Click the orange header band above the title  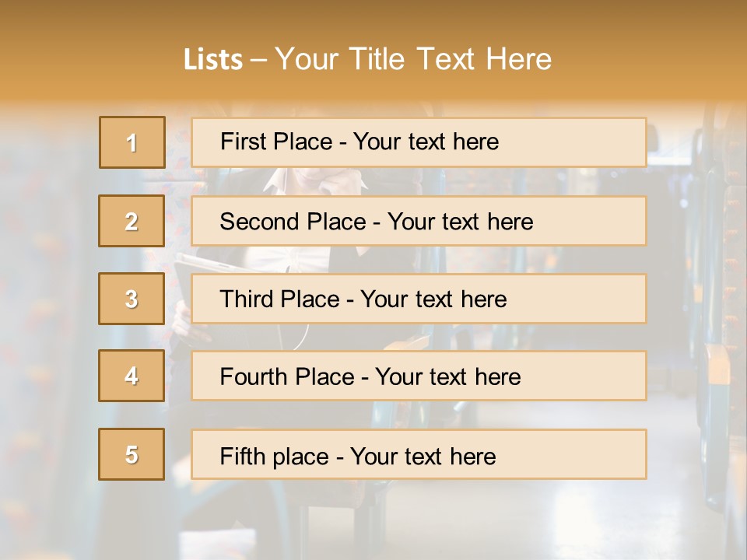click(x=373, y=19)
